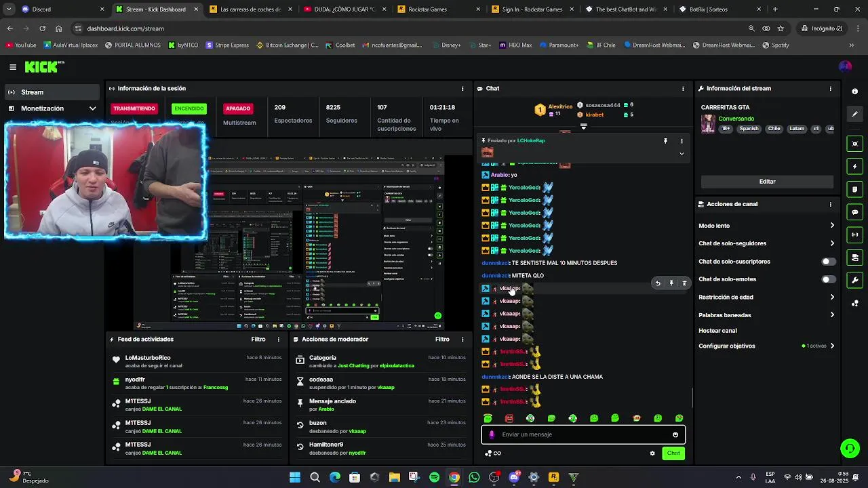Viewport: 868px width, 488px height.
Task: Open Configurar objetivos settings
Action: click(x=767, y=346)
